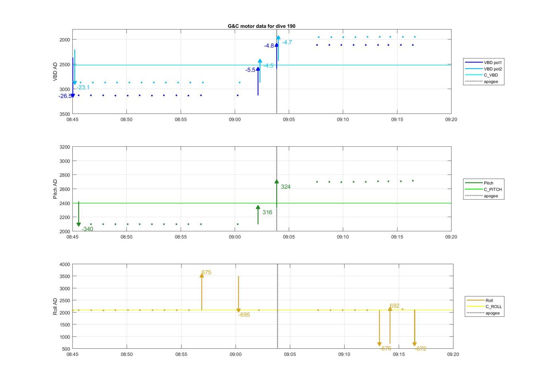Click the -340 pitch annotation
This screenshot has height=392, width=557.
[x=88, y=229]
